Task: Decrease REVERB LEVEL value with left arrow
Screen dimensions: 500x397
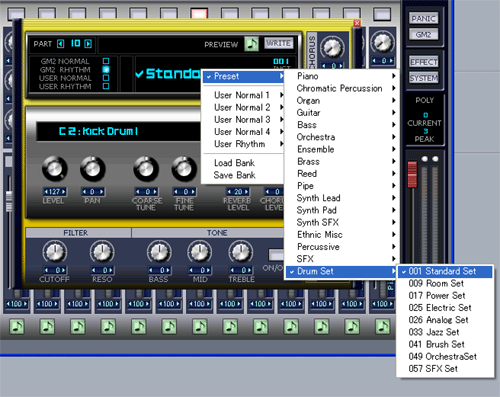Action: [x=229, y=192]
